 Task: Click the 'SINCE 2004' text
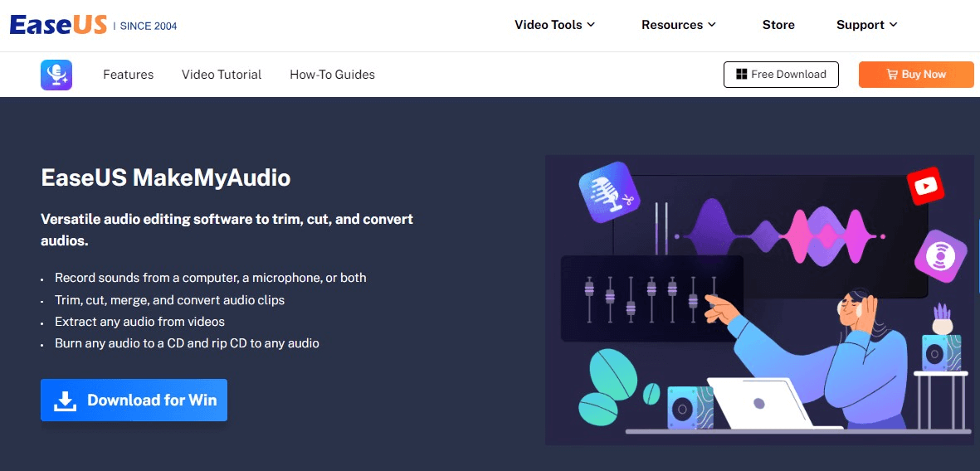[149, 27]
